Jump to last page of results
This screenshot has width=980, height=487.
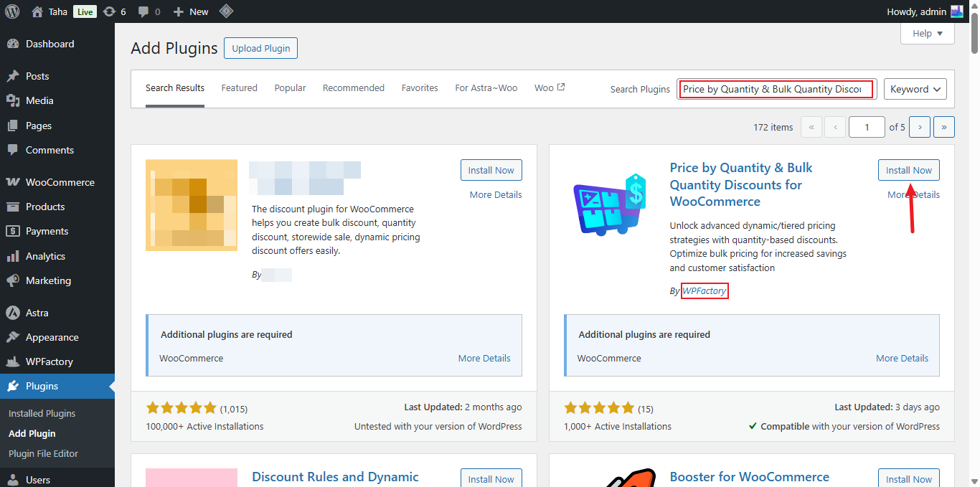944,127
